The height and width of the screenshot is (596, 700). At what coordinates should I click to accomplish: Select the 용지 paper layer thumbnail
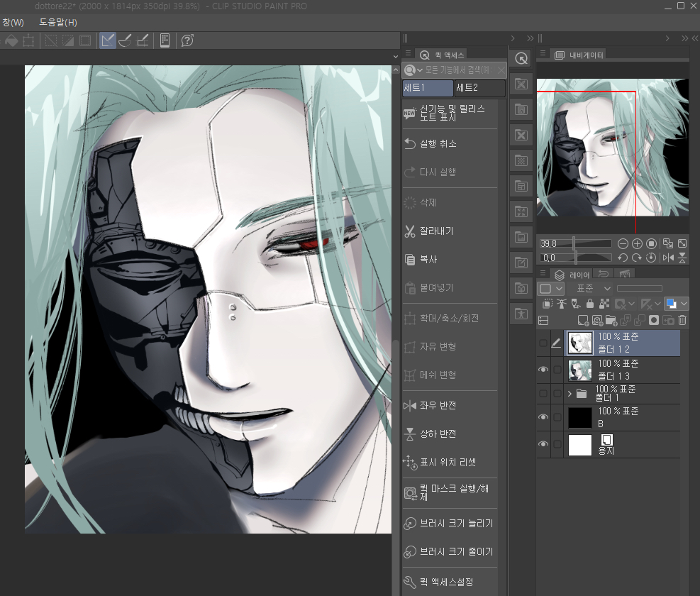[x=580, y=445]
